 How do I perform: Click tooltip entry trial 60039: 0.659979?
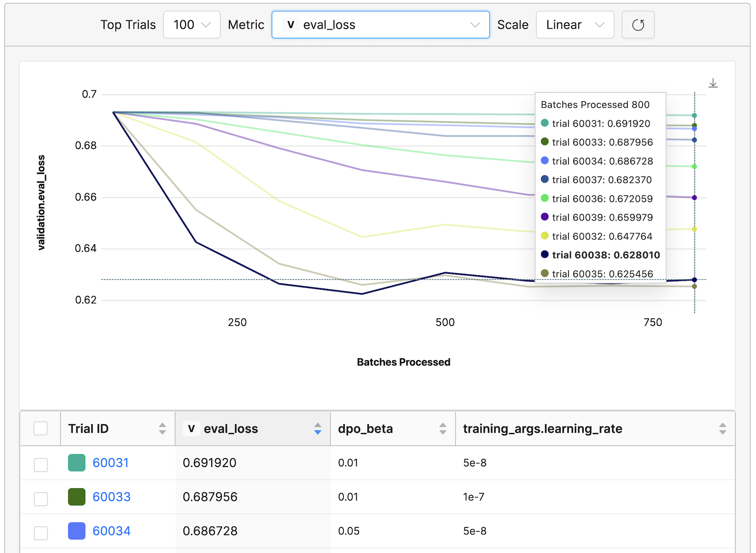coord(597,217)
